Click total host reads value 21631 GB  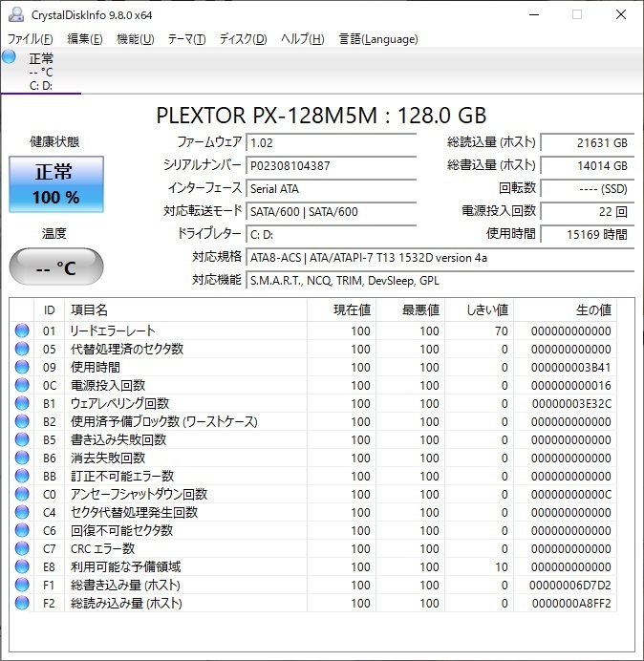588,143
